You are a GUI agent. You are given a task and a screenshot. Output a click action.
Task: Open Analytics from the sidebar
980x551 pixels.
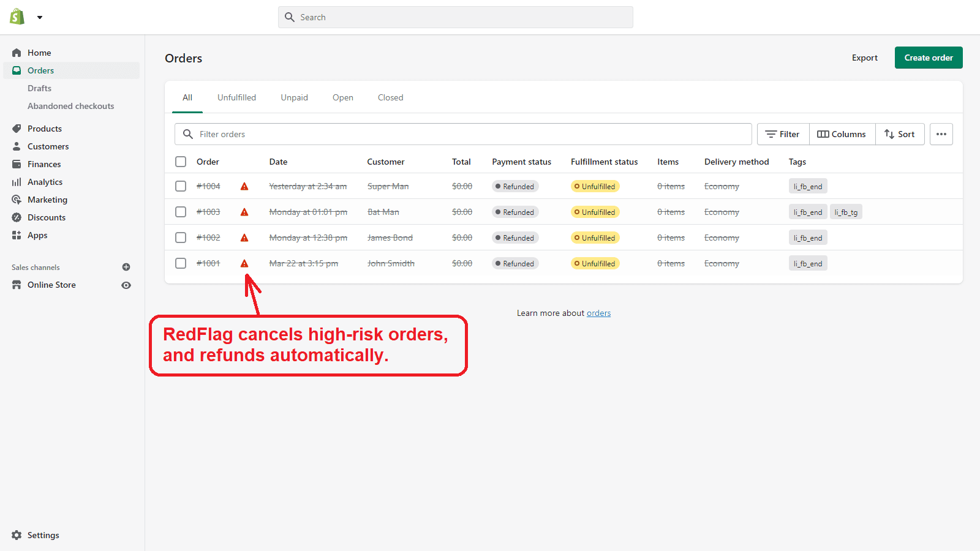[x=45, y=182]
